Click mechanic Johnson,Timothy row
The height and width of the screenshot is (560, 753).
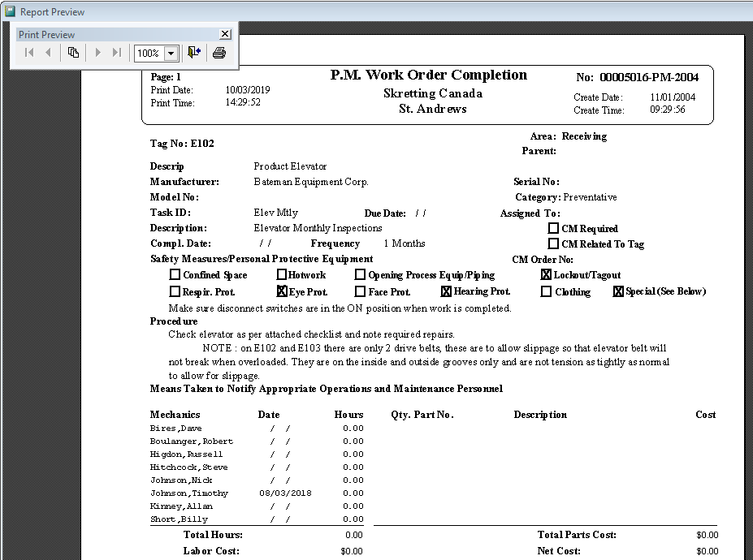point(257,493)
